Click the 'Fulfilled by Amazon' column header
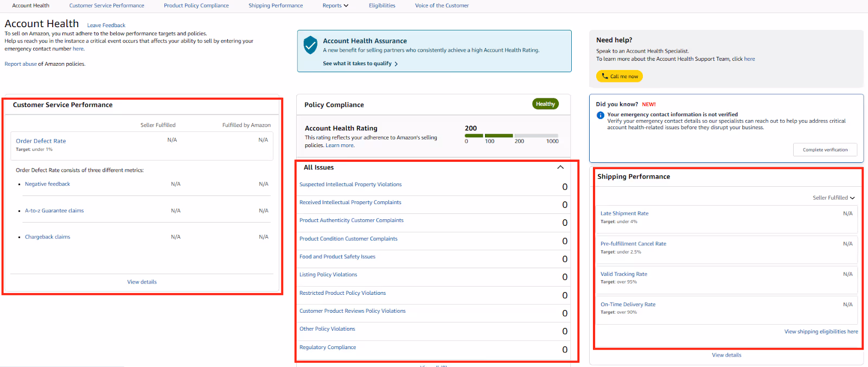Image resolution: width=868 pixels, height=367 pixels. point(246,125)
